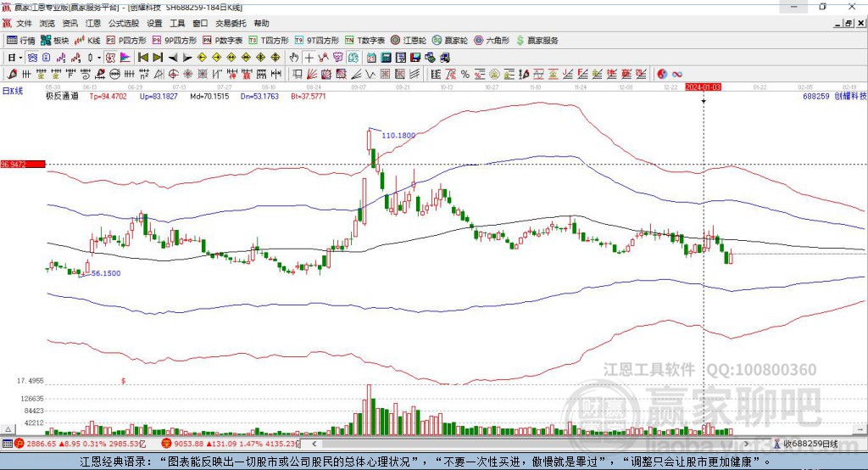Image resolution: width=868 pixels, height=470 pixels.
Task: Click the horizontal scrollbar left arrow
Action: click(314, 444)
